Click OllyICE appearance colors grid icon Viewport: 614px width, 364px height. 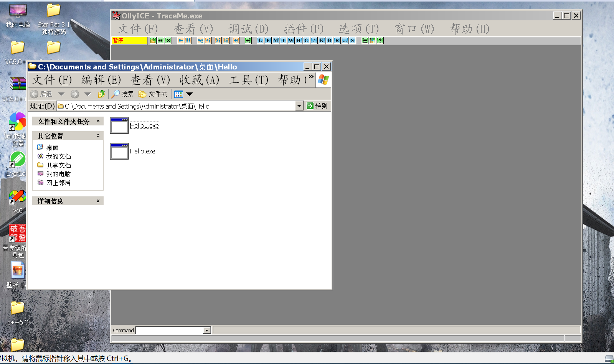(372, 40)
